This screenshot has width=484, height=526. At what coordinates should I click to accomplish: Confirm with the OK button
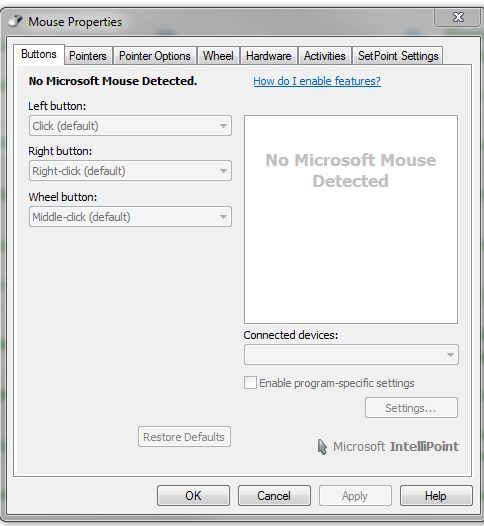click(x=193, y=495)
